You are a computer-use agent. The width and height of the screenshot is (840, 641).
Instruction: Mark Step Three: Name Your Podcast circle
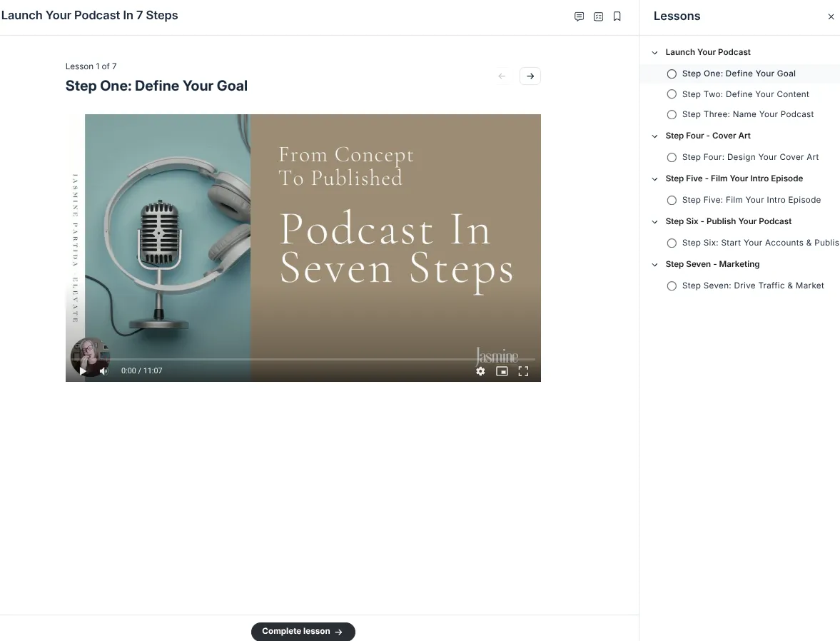pyautogui.click(x=672, y=115)
